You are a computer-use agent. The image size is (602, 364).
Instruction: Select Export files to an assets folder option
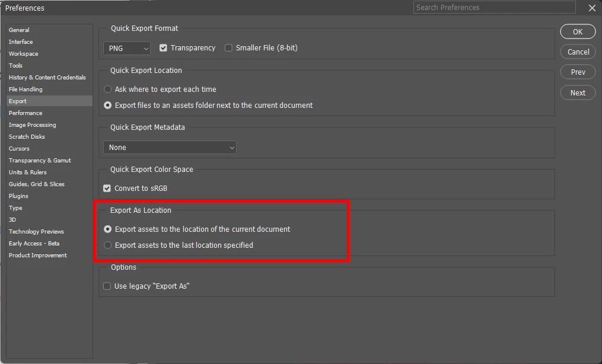point(107,106)
